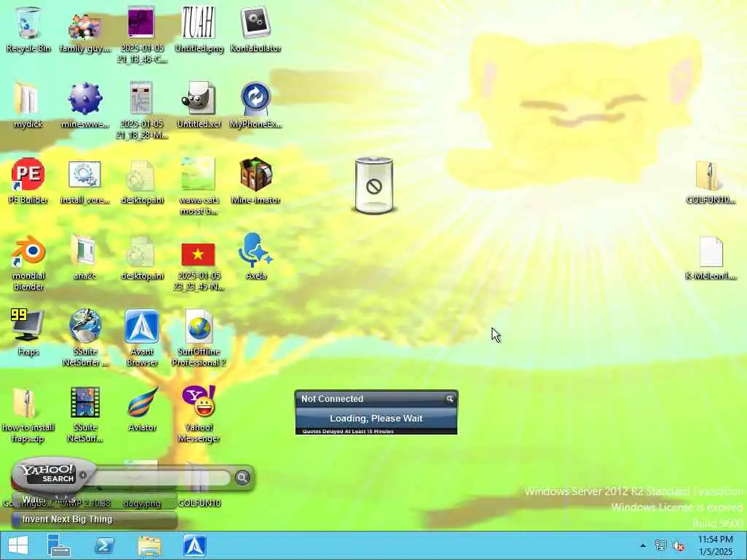Click 'Not Connected' stock widget header

pyautogui.click(x=332, y=399)
